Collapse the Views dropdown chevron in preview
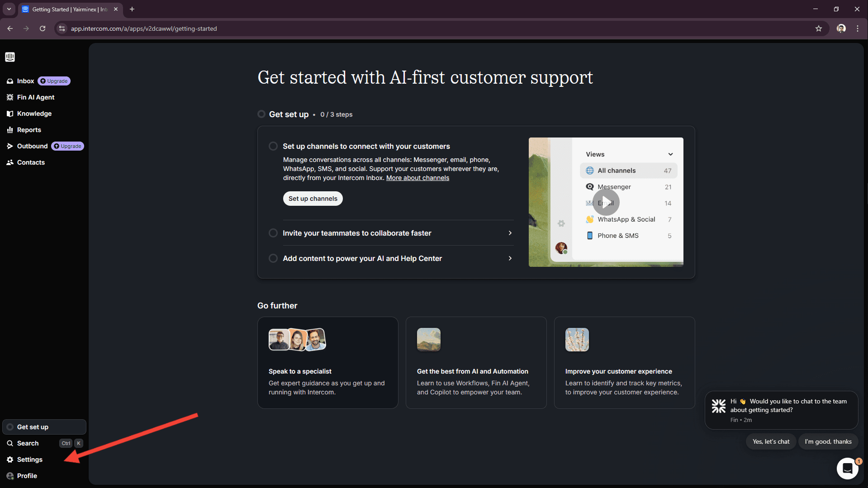 pyautogui.click(x=670, y=154)
